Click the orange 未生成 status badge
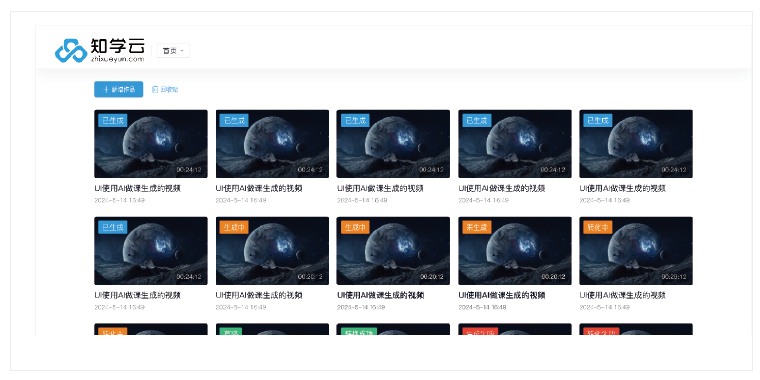This screenshot has width=760, height=380. click(477, 227)
